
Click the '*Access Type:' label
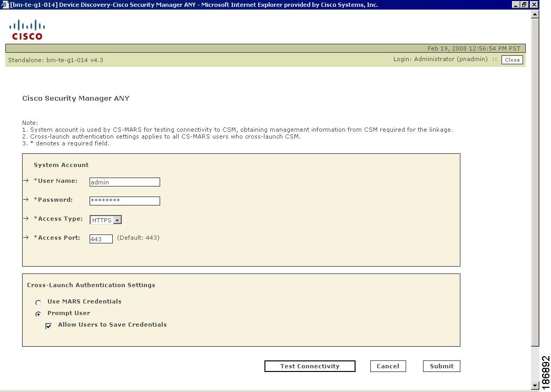(58, 219)
